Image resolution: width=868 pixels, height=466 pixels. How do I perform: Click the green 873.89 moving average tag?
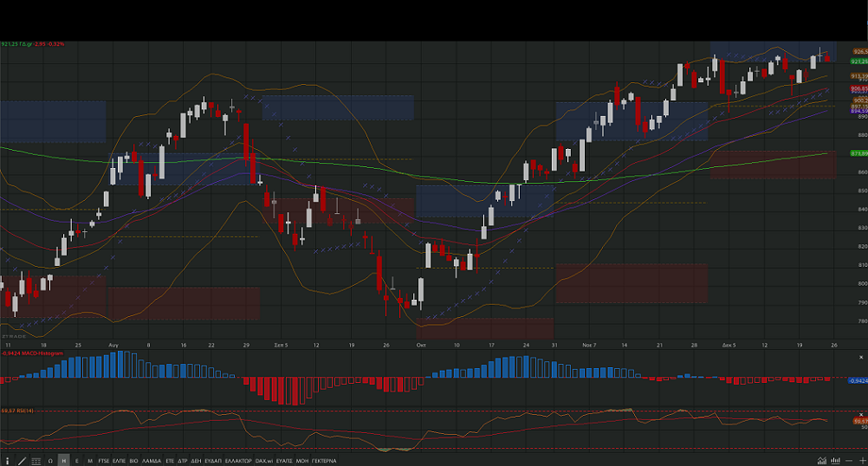coord(859,153)
